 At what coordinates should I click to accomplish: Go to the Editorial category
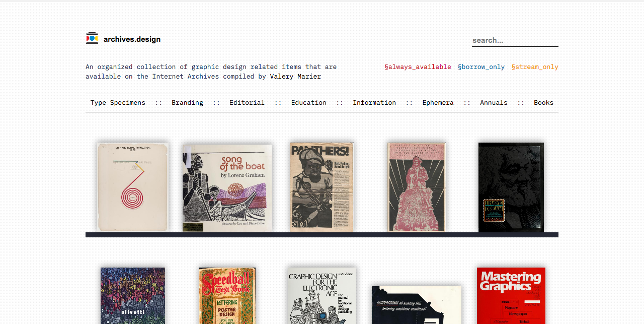point(247,103)
